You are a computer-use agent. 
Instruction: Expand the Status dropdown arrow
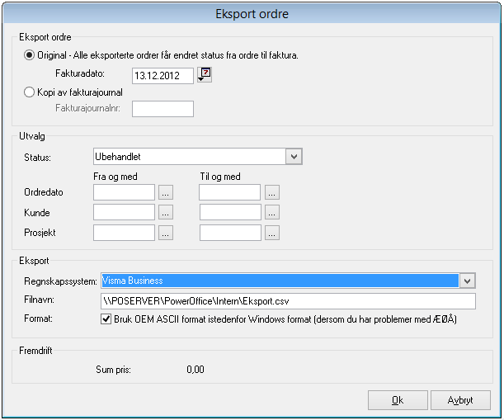[x=294, y=157]
